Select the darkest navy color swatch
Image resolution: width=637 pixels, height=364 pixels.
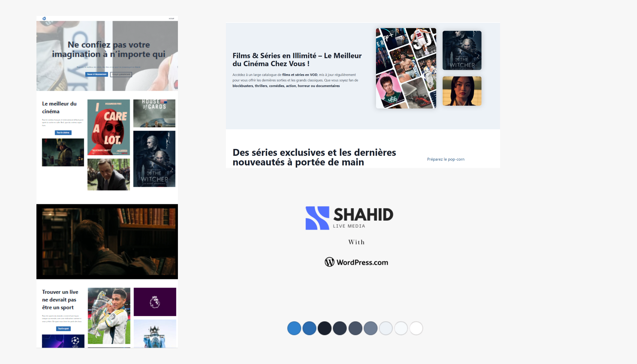pyautogui.click(x=324, y=328)
